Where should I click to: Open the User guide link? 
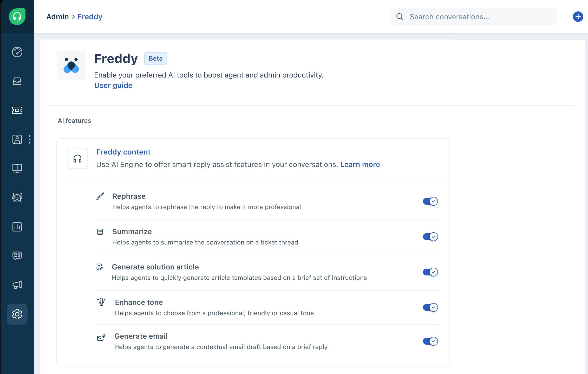[x=113, y=85]
